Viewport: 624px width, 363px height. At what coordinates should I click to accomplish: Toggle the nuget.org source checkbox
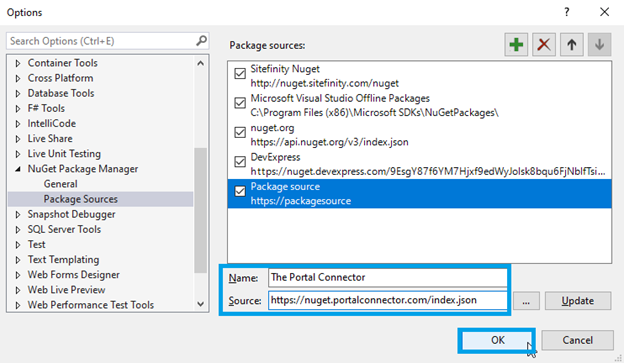click(240, 132)
